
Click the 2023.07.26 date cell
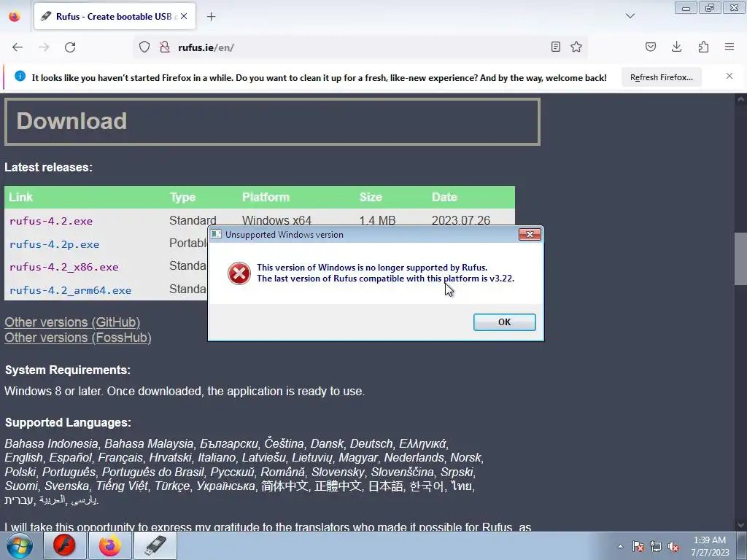(461, 220)
